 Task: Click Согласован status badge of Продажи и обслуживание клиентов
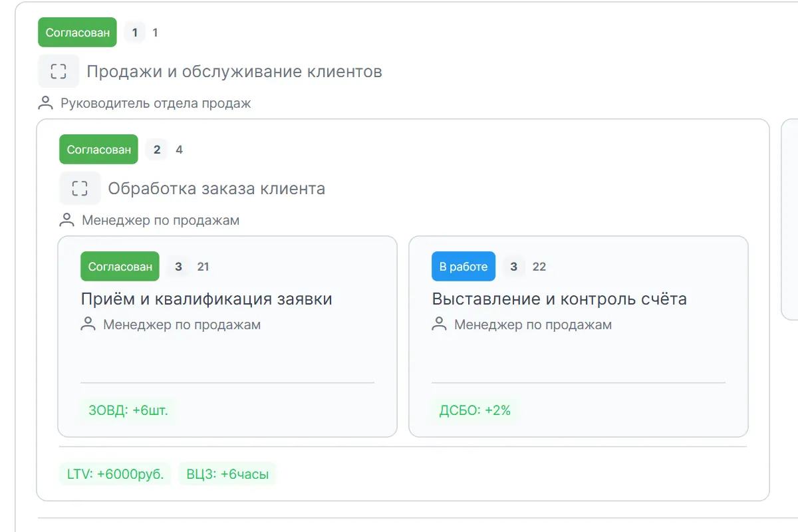pyautogui.click(x=77, y=33)
